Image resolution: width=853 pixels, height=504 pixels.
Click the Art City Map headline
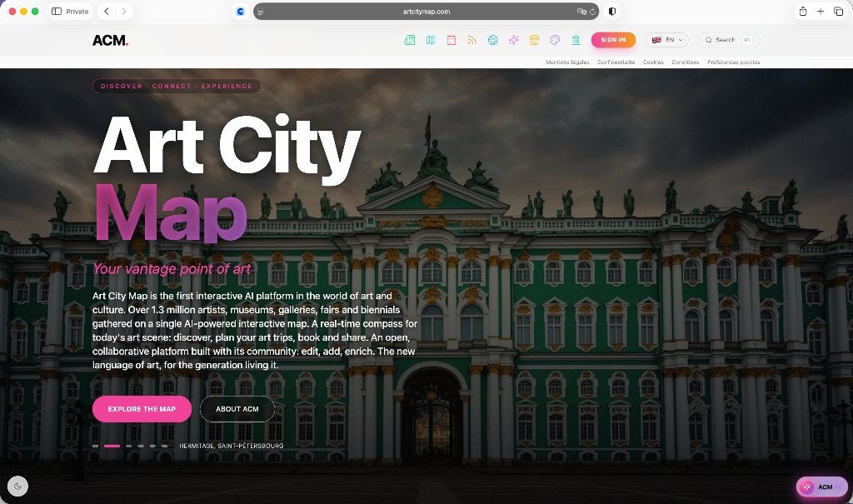[x=227, y=178]
